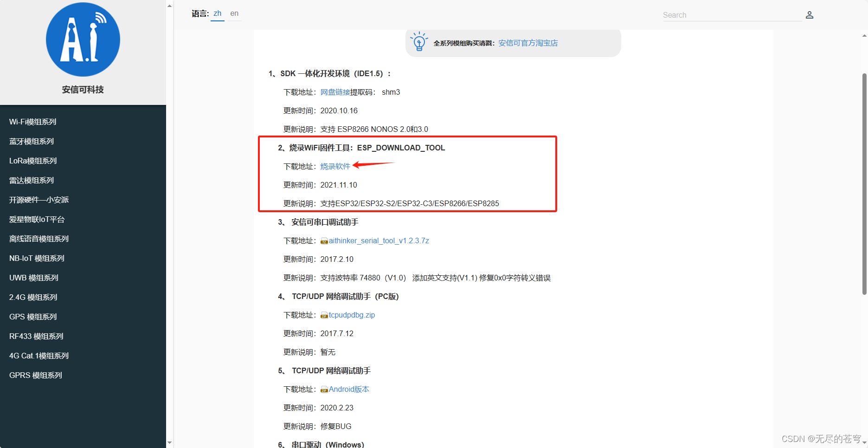Open UWB 模组系列 in the sidebar
868x448 pixels.
(34, 278)
